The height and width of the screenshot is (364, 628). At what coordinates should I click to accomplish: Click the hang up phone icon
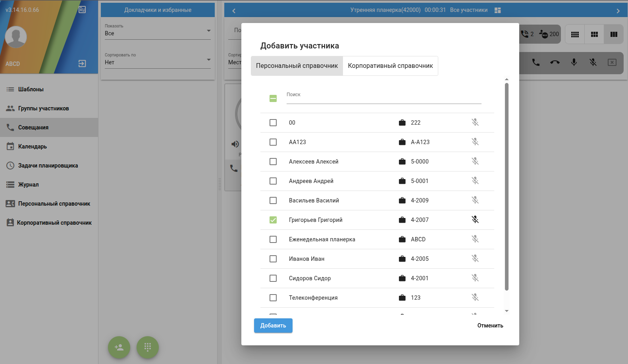[x=555, y=62]
